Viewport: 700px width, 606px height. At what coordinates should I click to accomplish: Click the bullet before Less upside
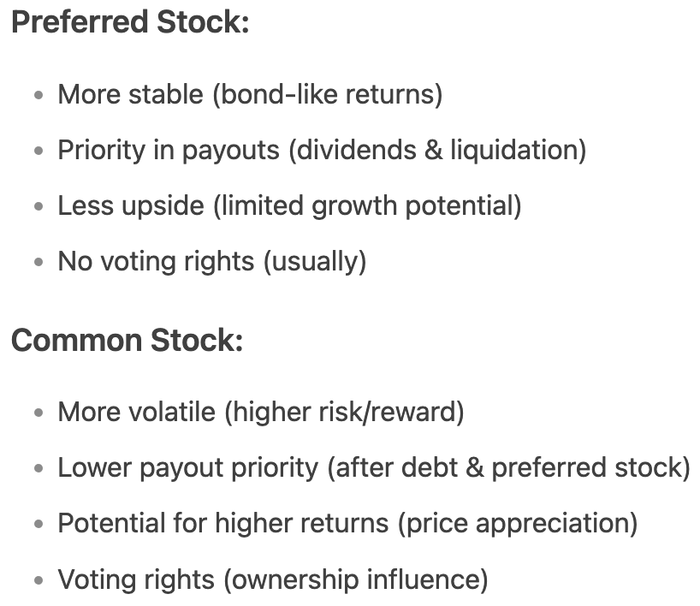39,207
